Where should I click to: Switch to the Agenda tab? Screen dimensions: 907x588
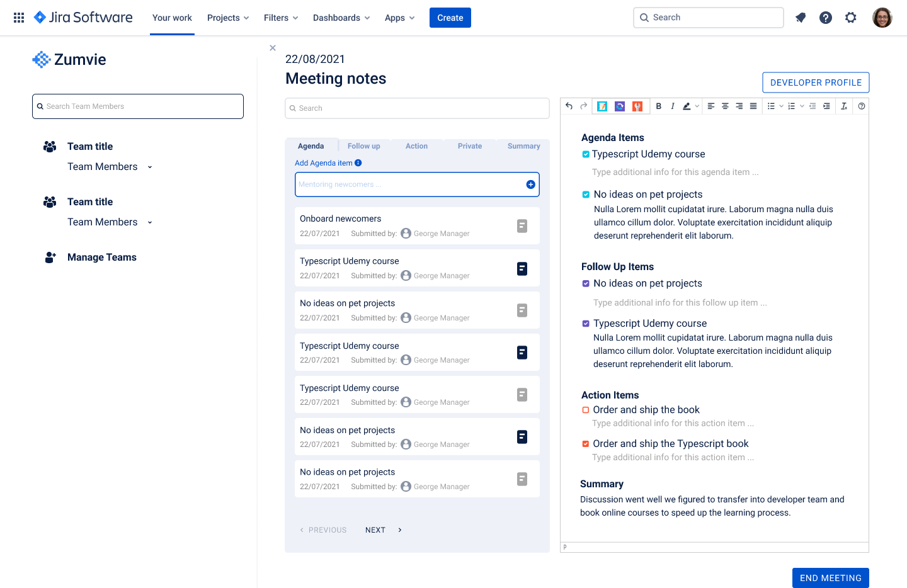tap(311, 146)
